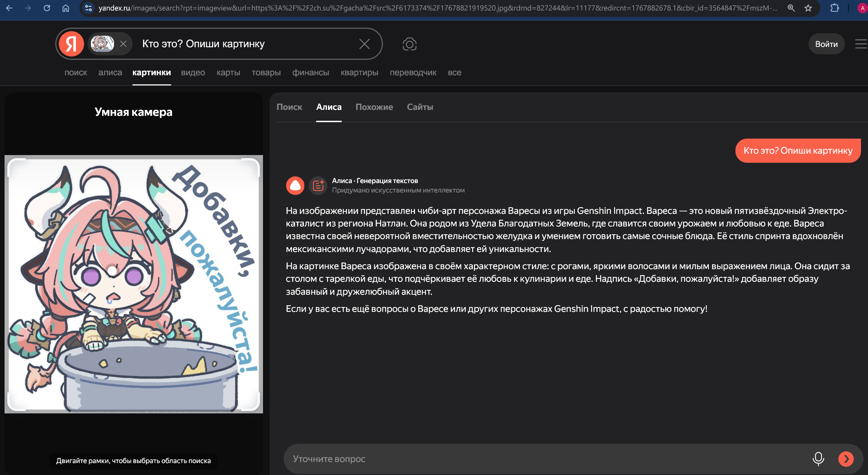This screenshot has height=475, width=868.
Task: Open the видео search category
Action: [x=193, y=72]
